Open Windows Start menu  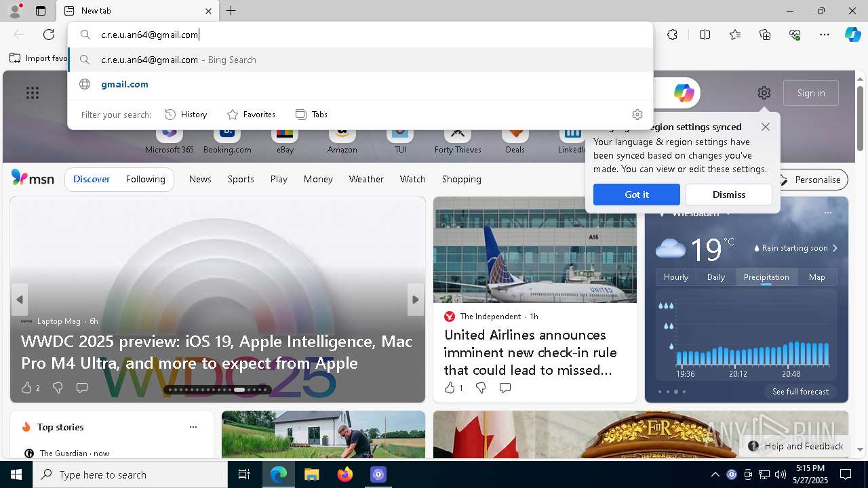coord(16,474)
